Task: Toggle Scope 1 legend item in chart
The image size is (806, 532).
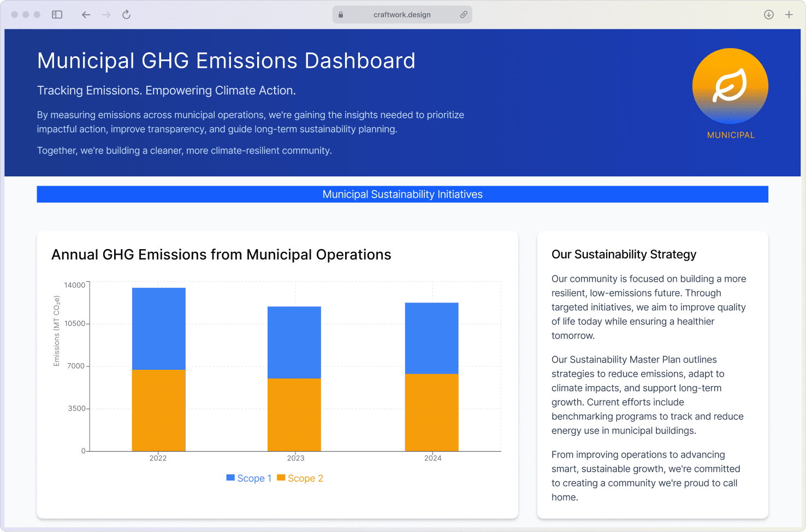Action: point(249,478)
